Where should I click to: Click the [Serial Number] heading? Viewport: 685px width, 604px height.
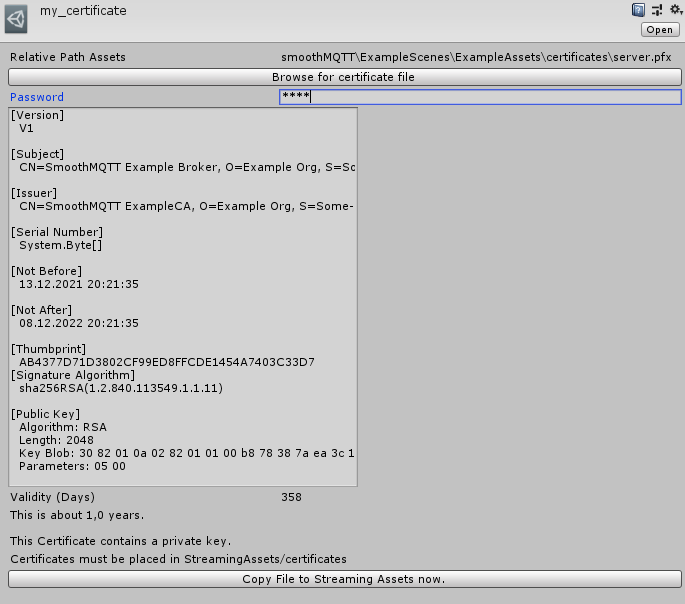click(x=57, y=232)
